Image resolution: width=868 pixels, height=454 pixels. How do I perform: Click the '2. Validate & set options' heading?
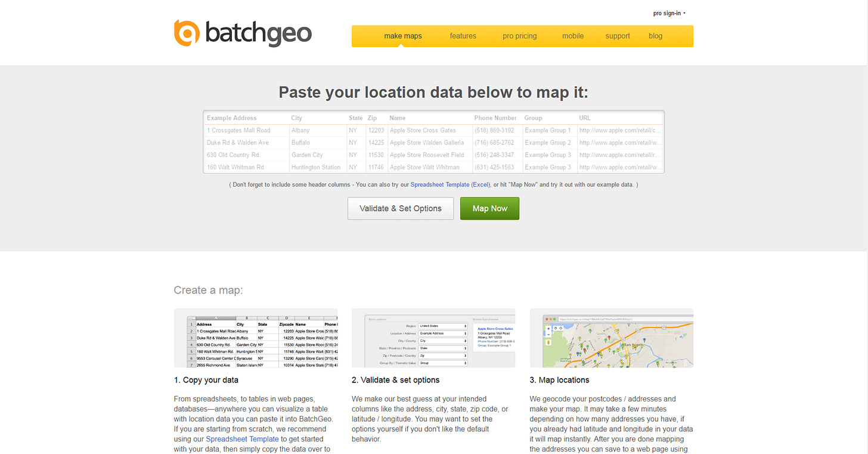[x=396, y=380]
